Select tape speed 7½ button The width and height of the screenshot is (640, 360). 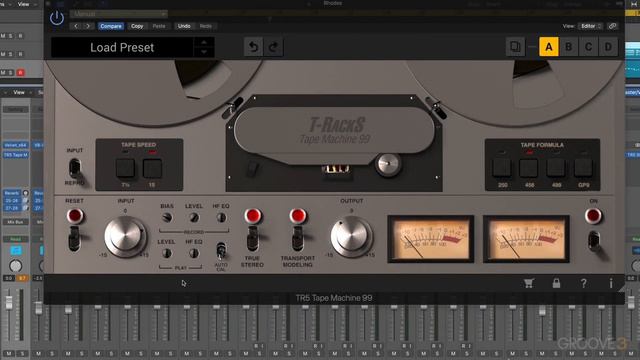[x=125, y=168]
